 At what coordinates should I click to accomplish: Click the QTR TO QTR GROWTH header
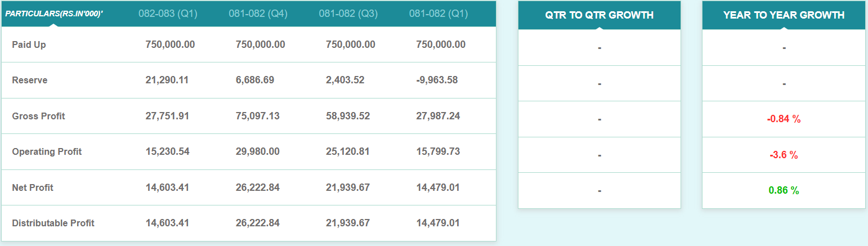point(599,15)
